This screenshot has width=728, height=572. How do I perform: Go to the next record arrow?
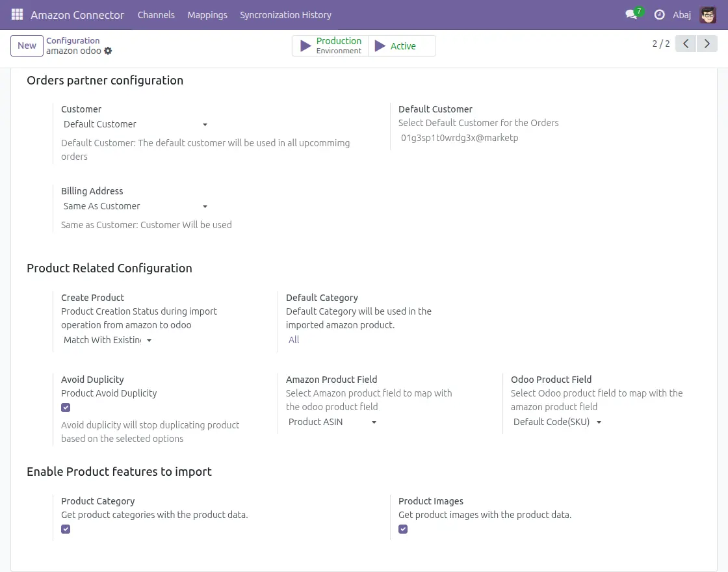tap(707, 43)
